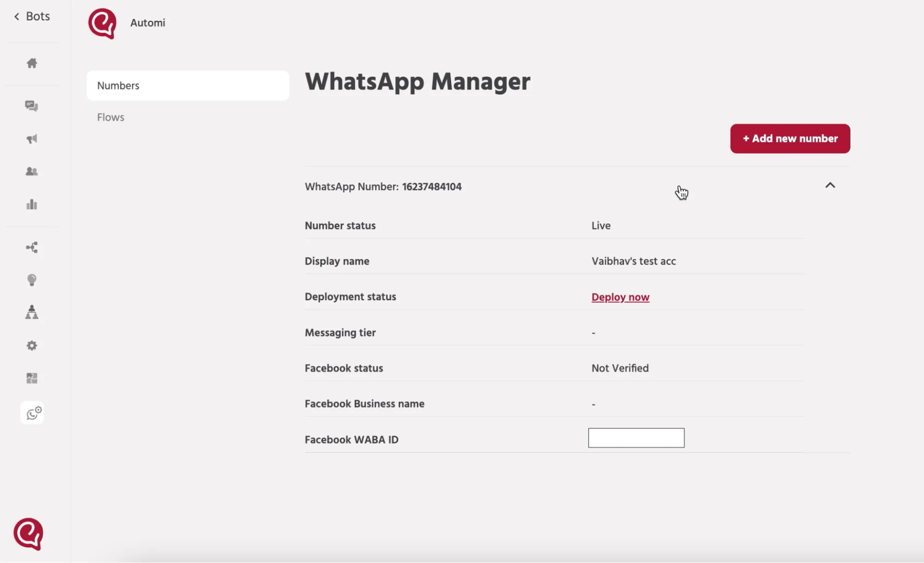The image size is (924, 563).
Task: Open the megaphone broadcast icon
Action: point(32,139)
